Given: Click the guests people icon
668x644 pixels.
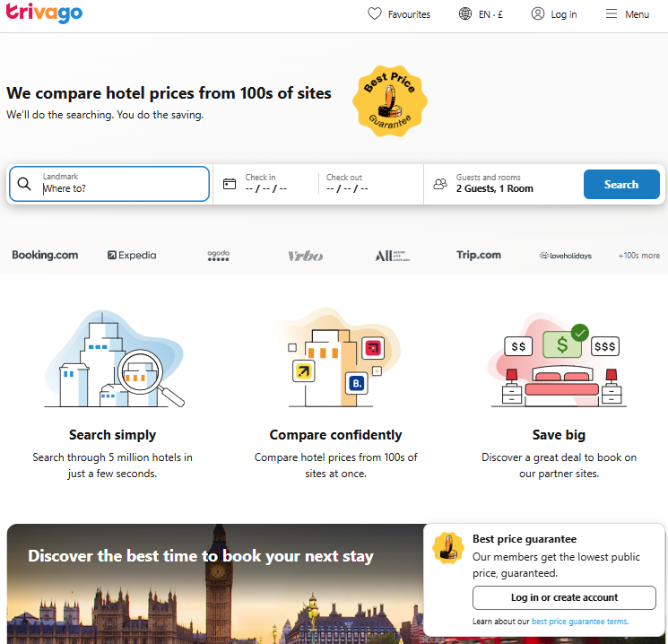Looking at the screenshot, I should tap(440, 184).
